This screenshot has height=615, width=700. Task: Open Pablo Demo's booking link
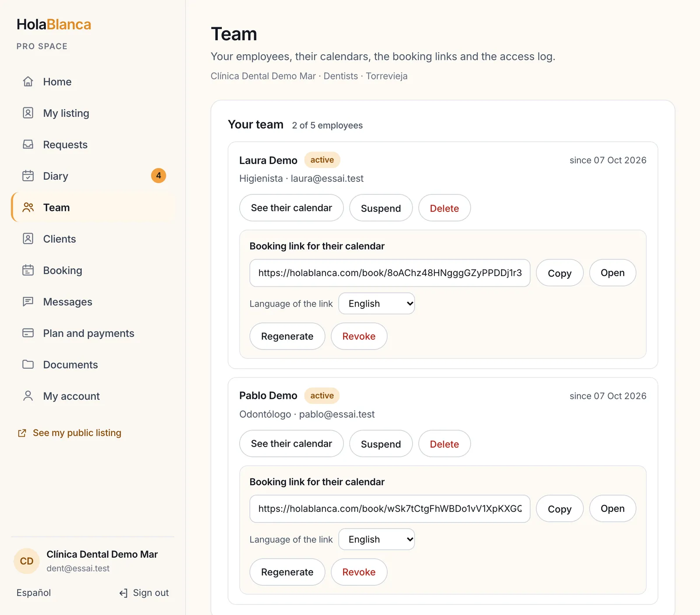coord(612,509)
